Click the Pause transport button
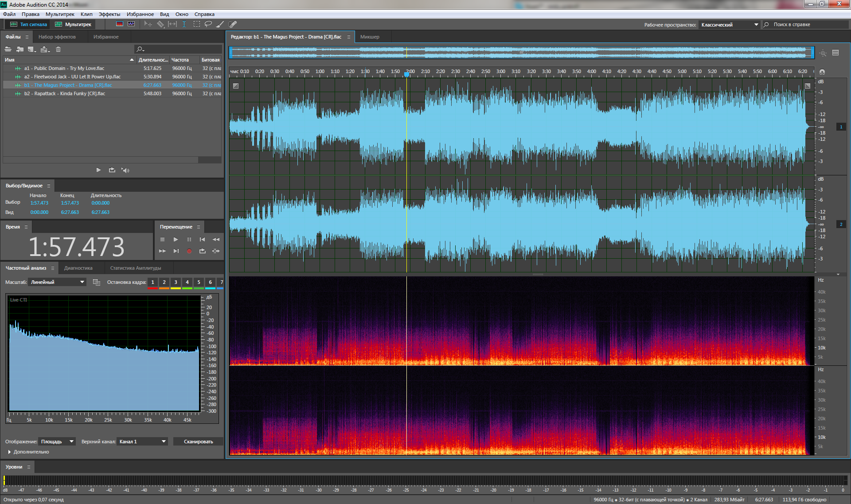The image size is (851, 504). pos(189,239)
